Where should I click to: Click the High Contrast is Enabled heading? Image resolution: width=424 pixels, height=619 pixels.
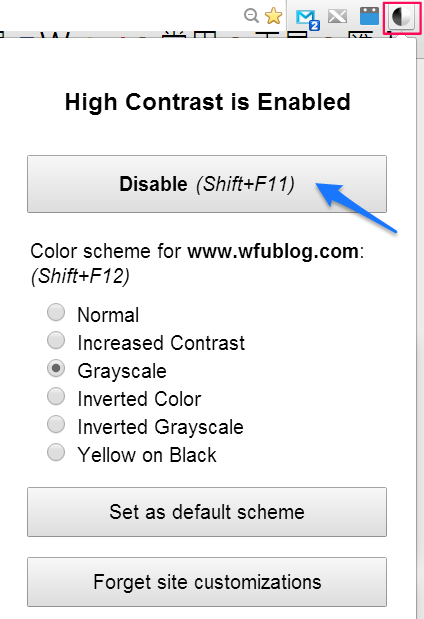[208, 102]
